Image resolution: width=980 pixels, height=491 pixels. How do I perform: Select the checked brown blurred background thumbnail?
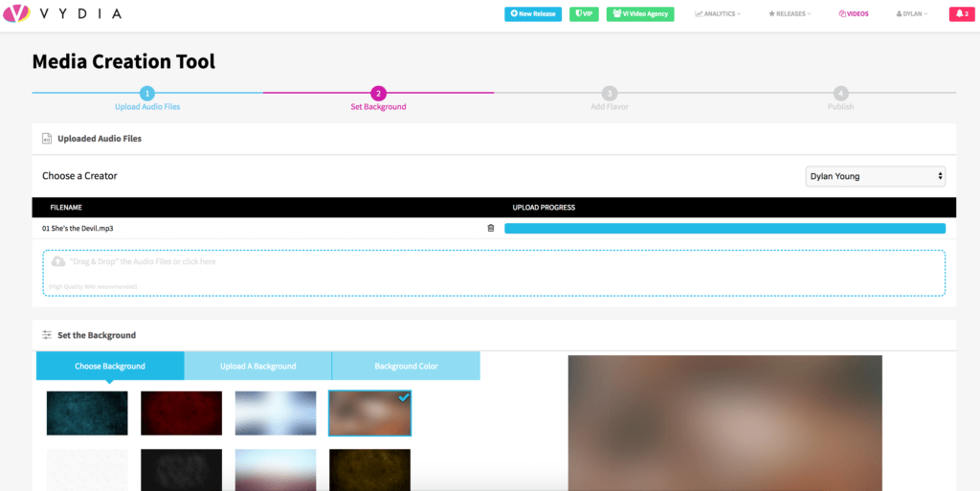click(x=370, y=413)
